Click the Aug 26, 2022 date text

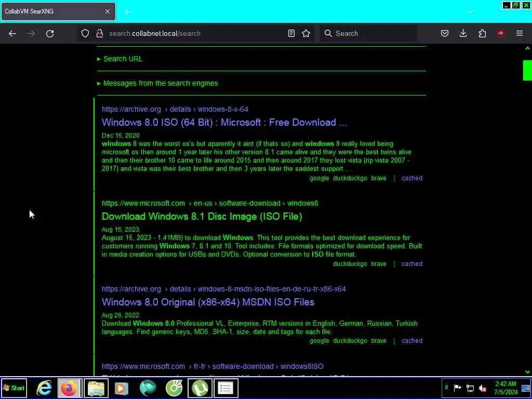tap(121, 315)
